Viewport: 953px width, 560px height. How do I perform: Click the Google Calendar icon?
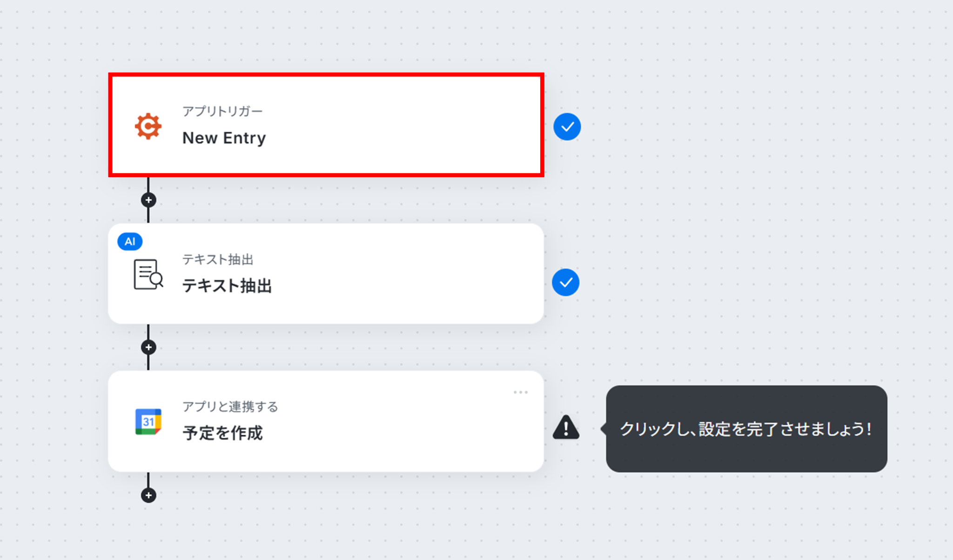pyautogui.click(x=148, y=421)
